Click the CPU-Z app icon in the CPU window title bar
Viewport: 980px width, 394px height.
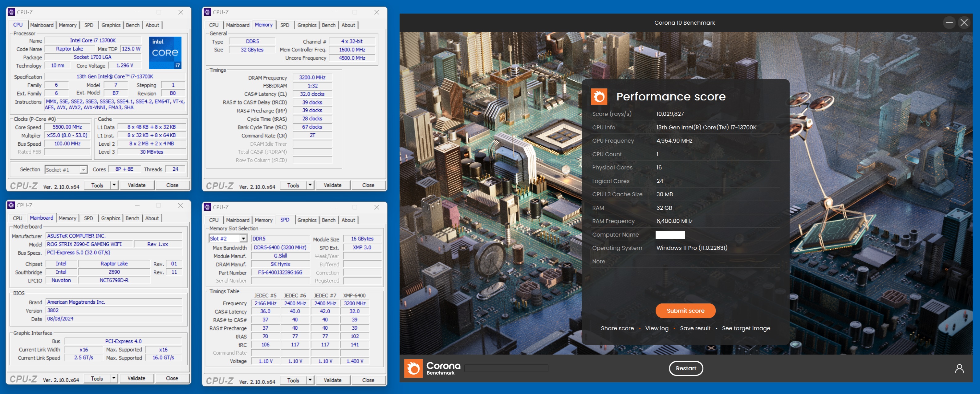click(11, 12)
